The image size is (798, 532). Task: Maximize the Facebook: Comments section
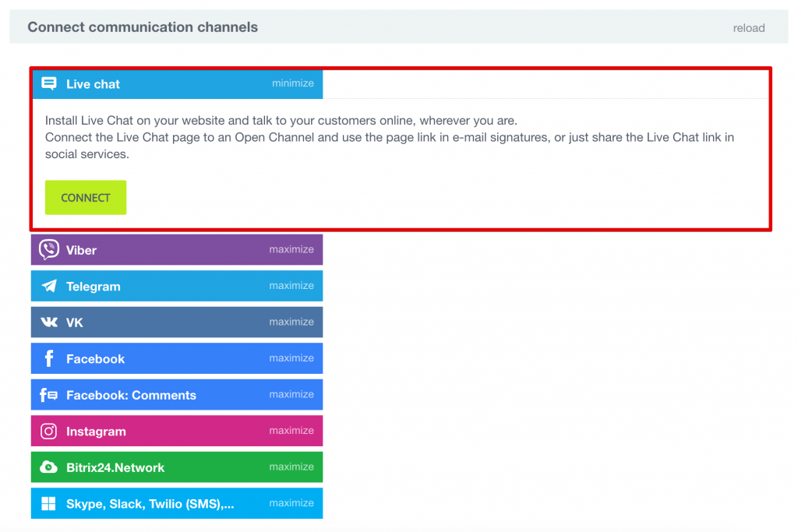point(291,394)
